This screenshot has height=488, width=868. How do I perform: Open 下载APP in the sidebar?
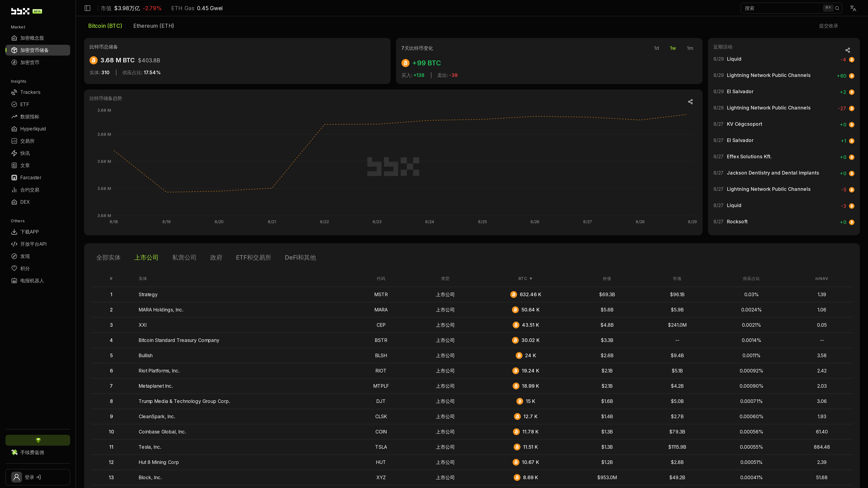pyautogui.click(x=38, y=232)
